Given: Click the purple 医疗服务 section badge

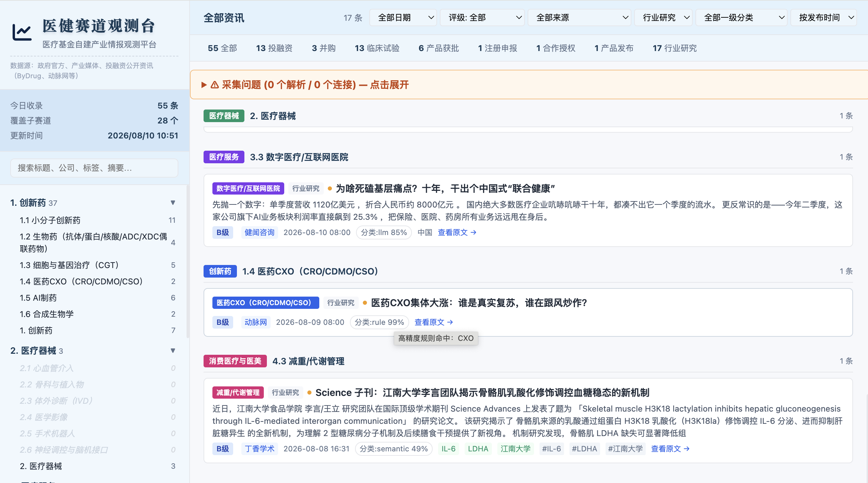Looking at the screenshot, I should point(224,157).
